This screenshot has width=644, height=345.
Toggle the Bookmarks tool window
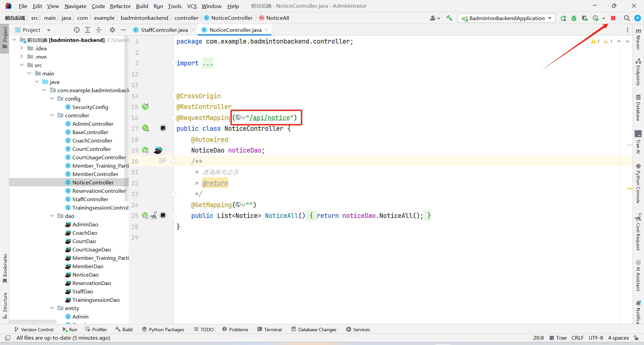(5, 268)
